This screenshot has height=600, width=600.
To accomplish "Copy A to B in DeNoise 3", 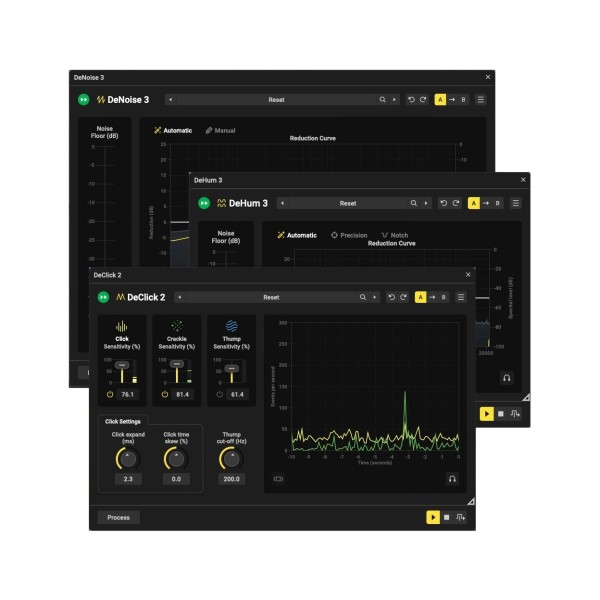I will 452,100.
